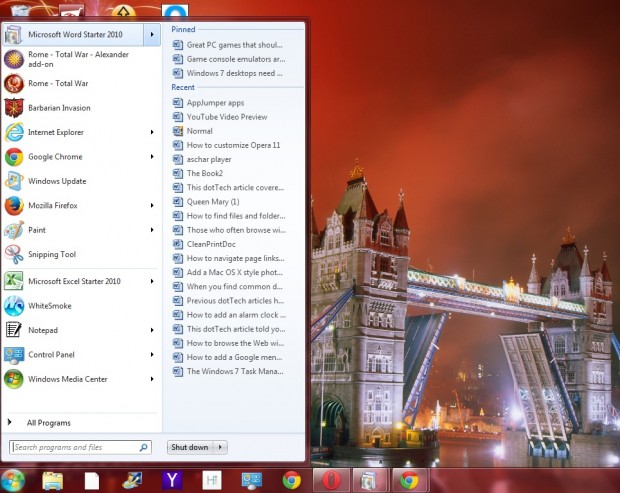Launch Internet Explorer from Start menu icon
This screenshot has height=493, width=620.
point(14,132)
